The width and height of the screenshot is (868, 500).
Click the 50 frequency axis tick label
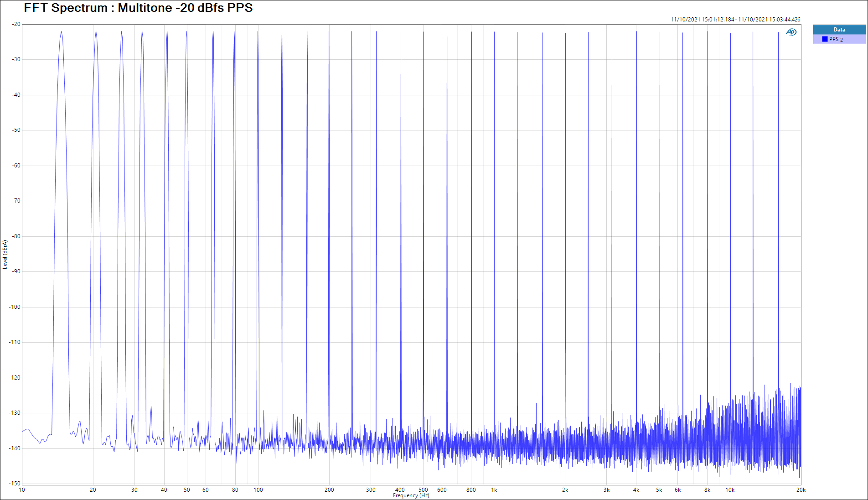pyautogui.click(x=187, y=490)
